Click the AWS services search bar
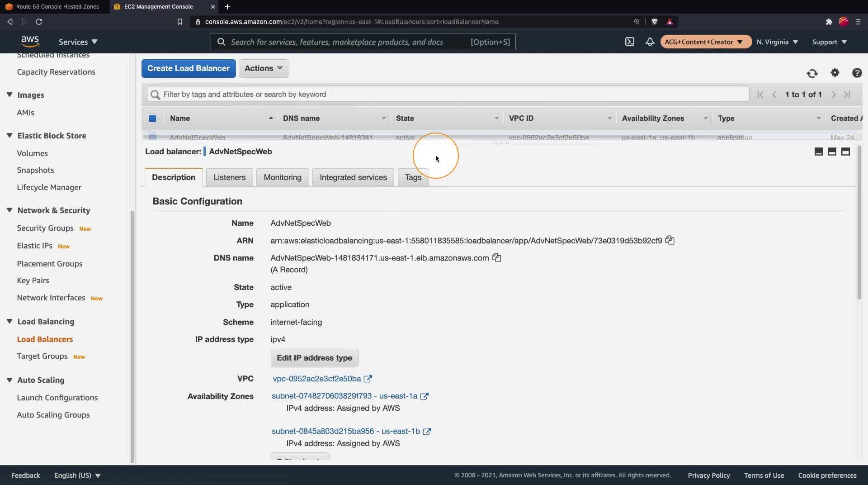 [x=363, y=42]
